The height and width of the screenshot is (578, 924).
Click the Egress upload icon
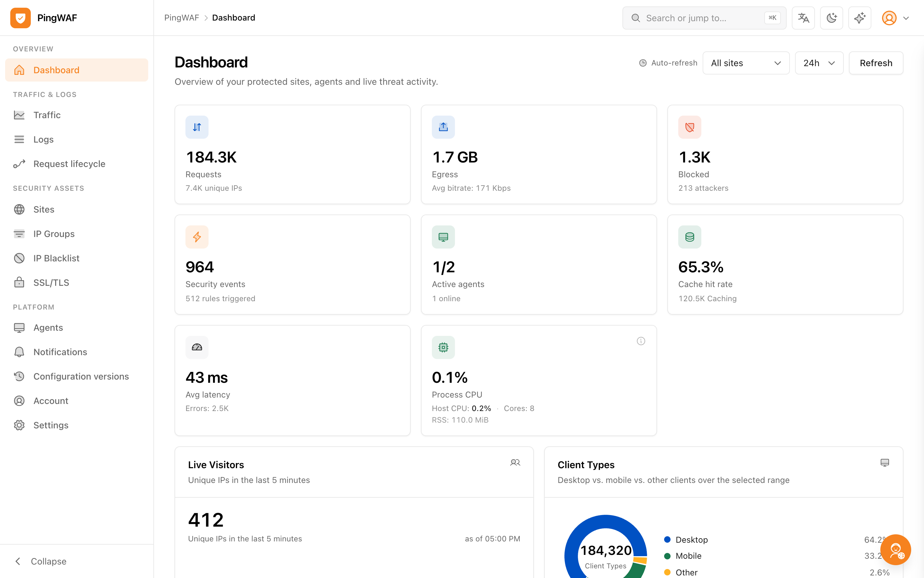point(443,127)
